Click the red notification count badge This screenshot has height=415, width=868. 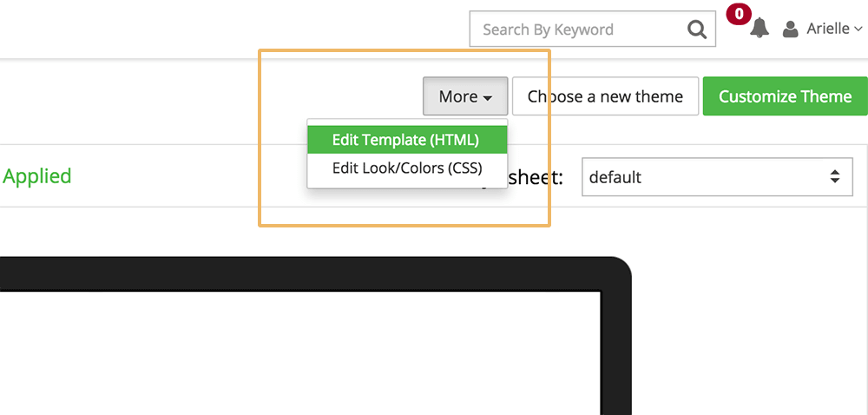pos(739,14)
